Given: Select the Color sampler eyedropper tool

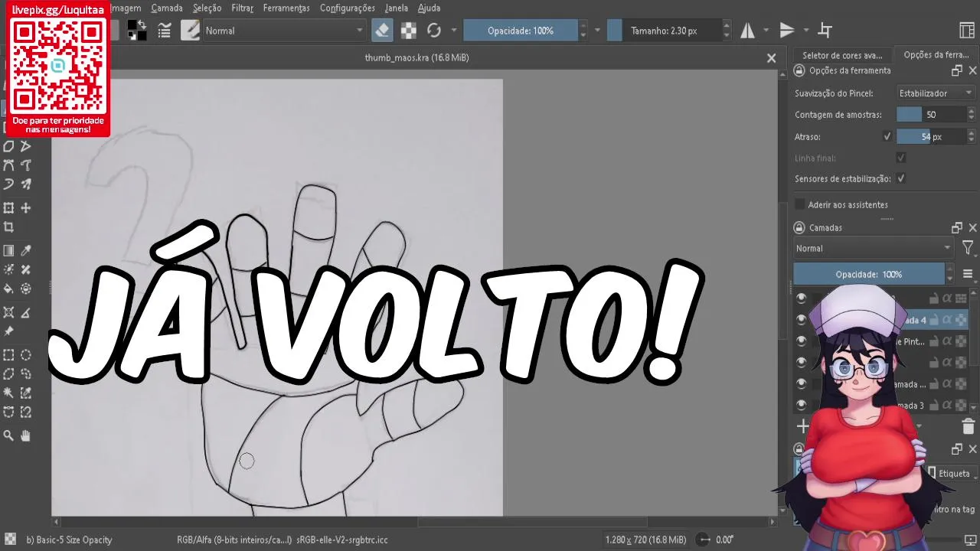Looking at the screenshot, I should click(26, 251).
